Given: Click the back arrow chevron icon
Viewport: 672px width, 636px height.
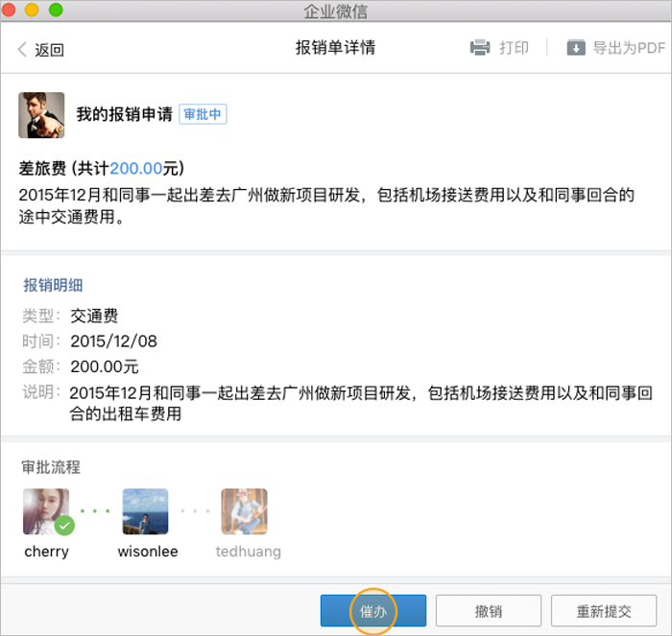Looking at the screenshot, I should click(x=22, y=50).
